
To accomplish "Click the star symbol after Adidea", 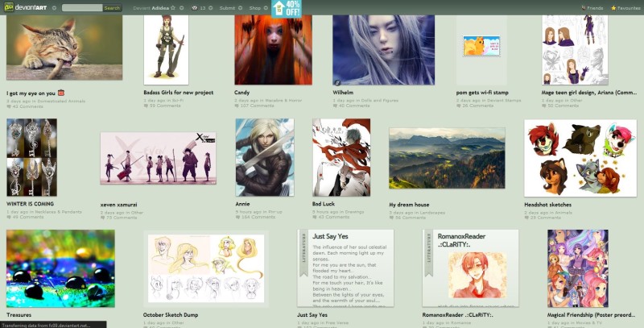I will [173, 7].
